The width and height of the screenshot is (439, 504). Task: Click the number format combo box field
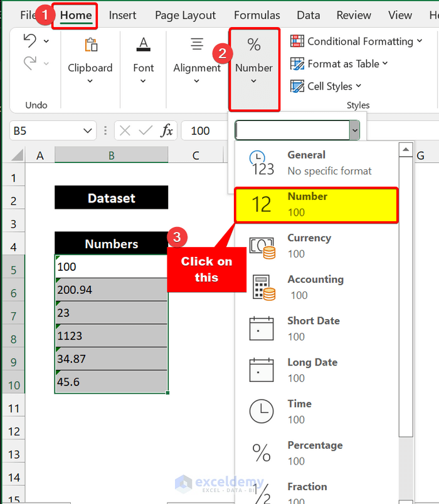coord(292,130)
